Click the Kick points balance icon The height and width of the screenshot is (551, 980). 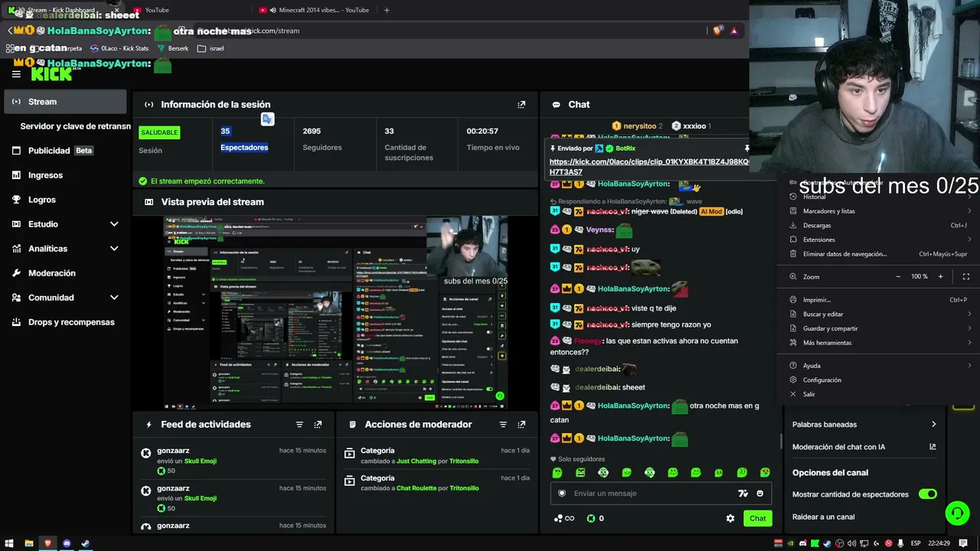[x=591, y=518]
